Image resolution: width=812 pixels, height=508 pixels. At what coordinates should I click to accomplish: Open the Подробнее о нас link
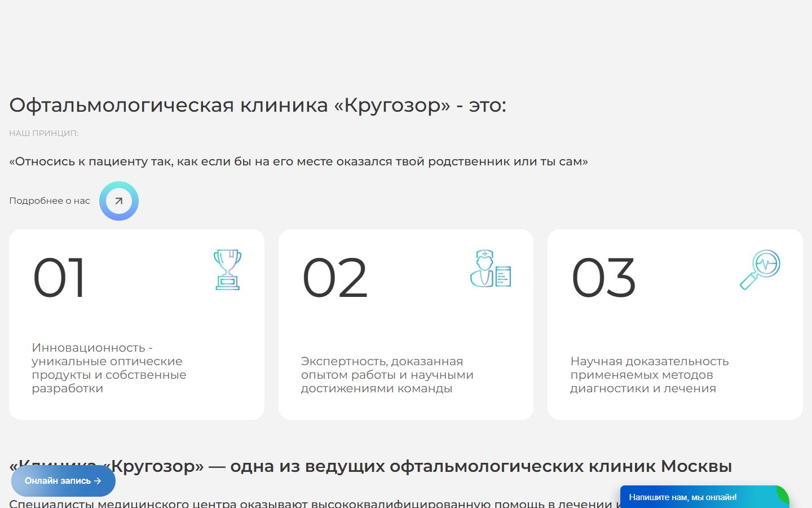click(x=50, y=201)
